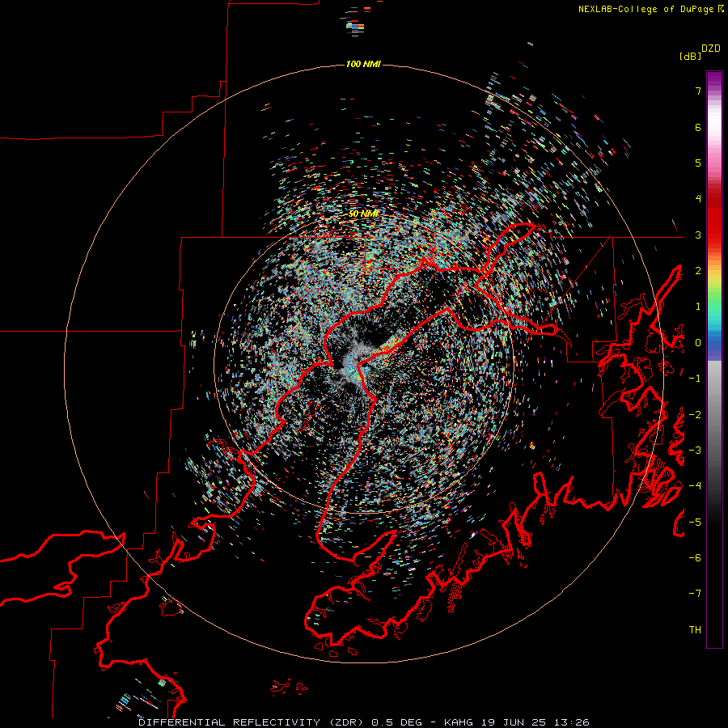Click the DIFFERENTIAL REFLECTIVITY (ZDR) caption text
The height and width of the screenshot is (728, 728).
click(252, 722)
